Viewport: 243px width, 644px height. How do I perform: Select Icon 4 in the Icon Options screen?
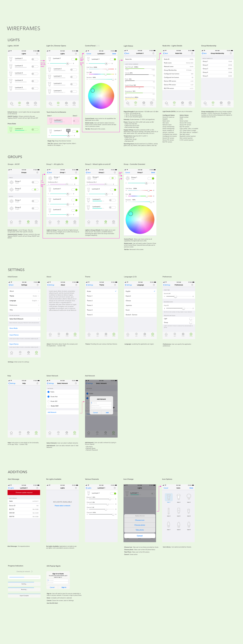(x=168, y=511)
